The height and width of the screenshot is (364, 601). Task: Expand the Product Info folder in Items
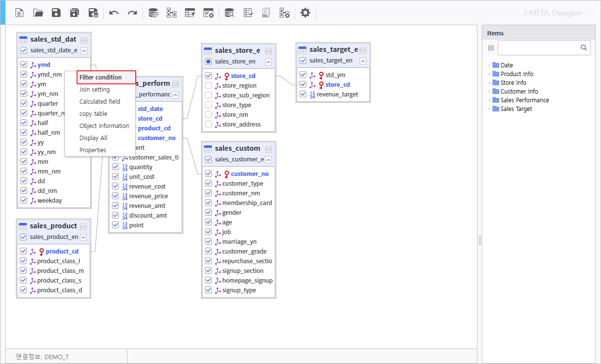(x=490, y=74)
